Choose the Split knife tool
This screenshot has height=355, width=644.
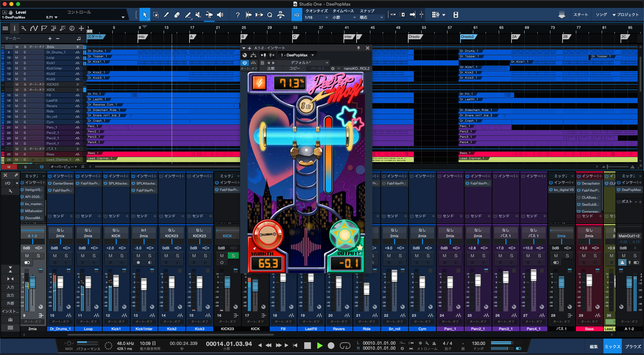(x=166, y=15)
